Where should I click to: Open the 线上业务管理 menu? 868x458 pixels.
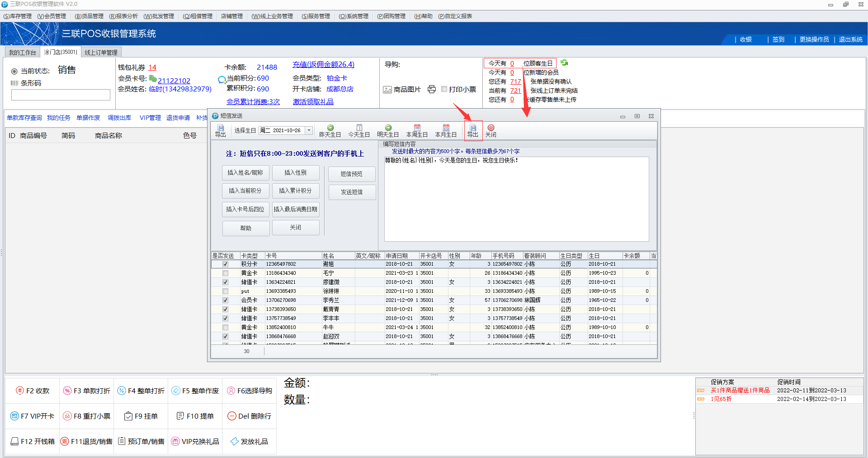tap(272, 16)
